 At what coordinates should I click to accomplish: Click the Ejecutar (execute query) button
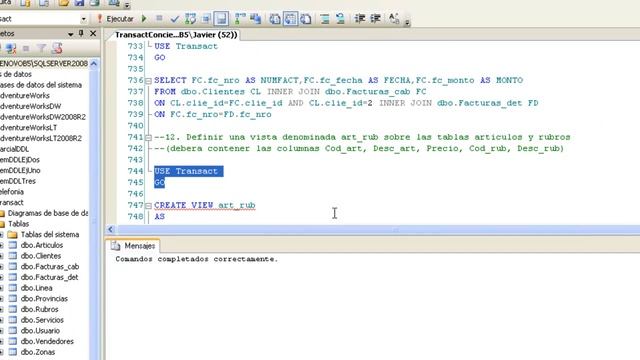(x=115, y=19)
